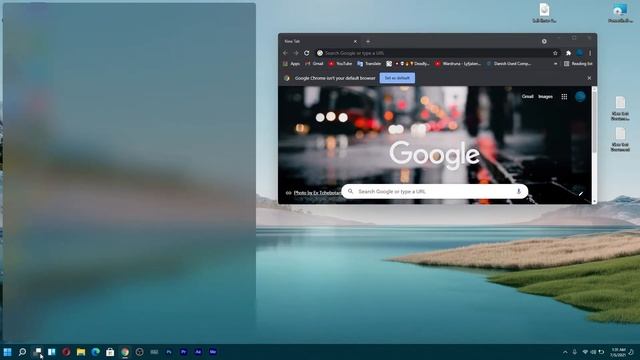Open Chrome tab search circle icon in title bar
Image resolution: width=640 pixels, height=360 pixels.
[544, 41]
